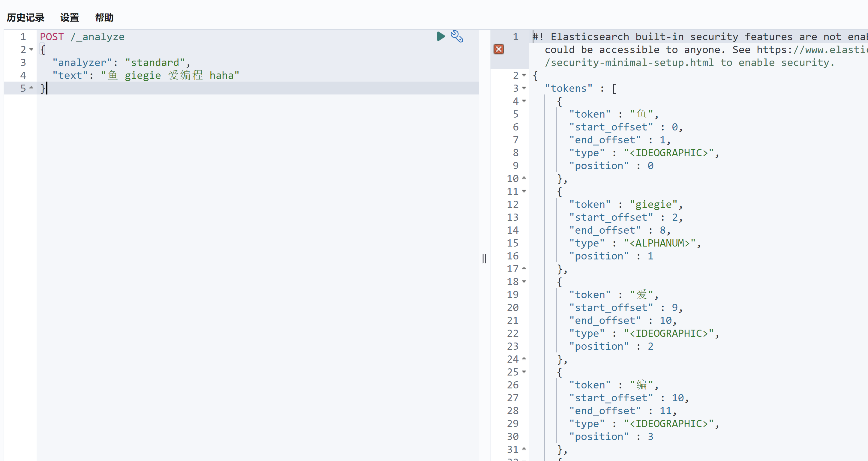The image size is (868, 461).
Task: Click the "<IDEOGRAPHIC>" type on line 22
Action: pyautogui.click(x=669, y=333)
